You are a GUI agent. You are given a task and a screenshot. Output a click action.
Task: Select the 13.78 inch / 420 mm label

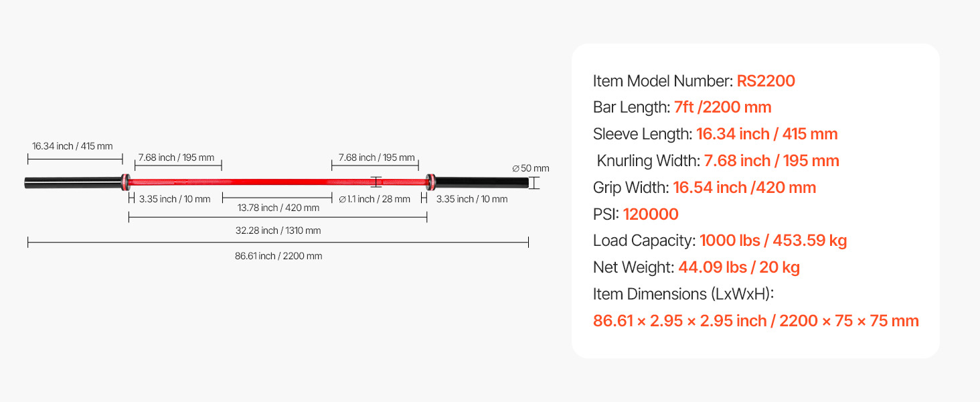pos(278,208)
